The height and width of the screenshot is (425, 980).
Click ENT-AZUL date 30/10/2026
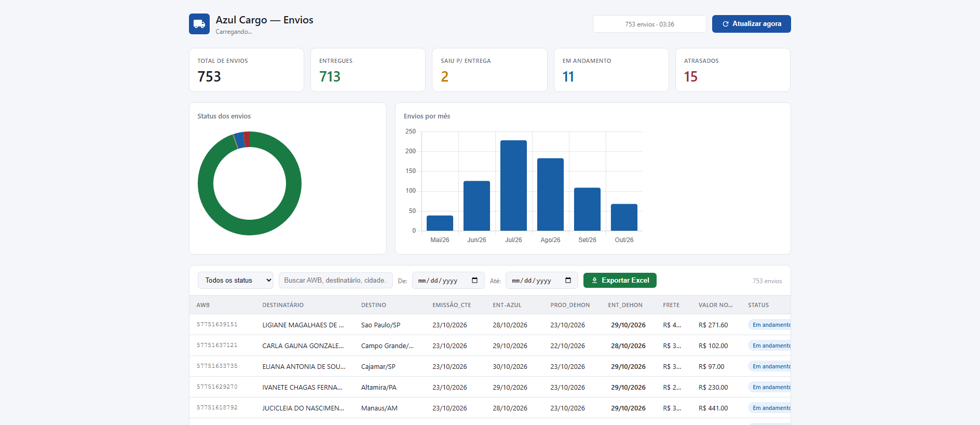510,367
